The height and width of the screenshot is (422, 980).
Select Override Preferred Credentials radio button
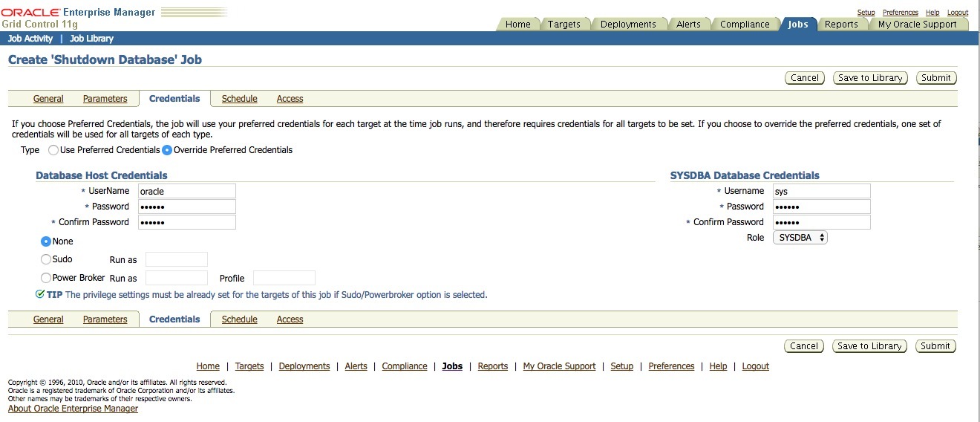[167, 150]
